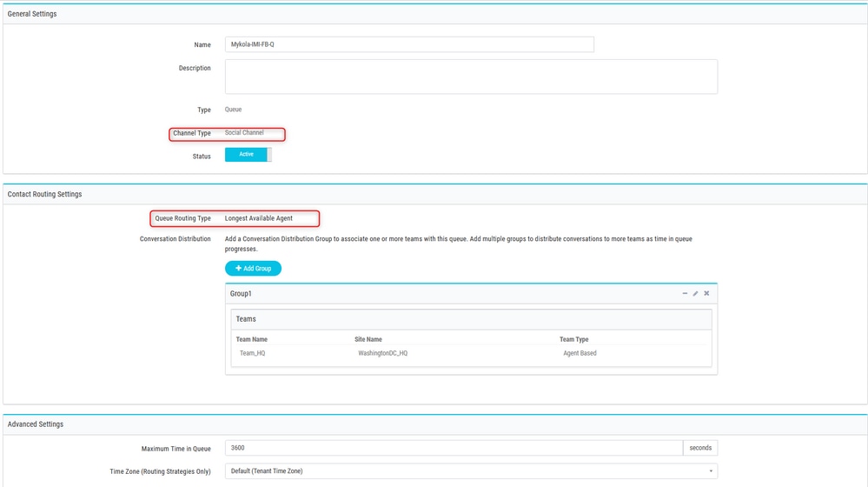Click the Conversation Distribution label
This screenshot has width=868, height=487.
175,239
